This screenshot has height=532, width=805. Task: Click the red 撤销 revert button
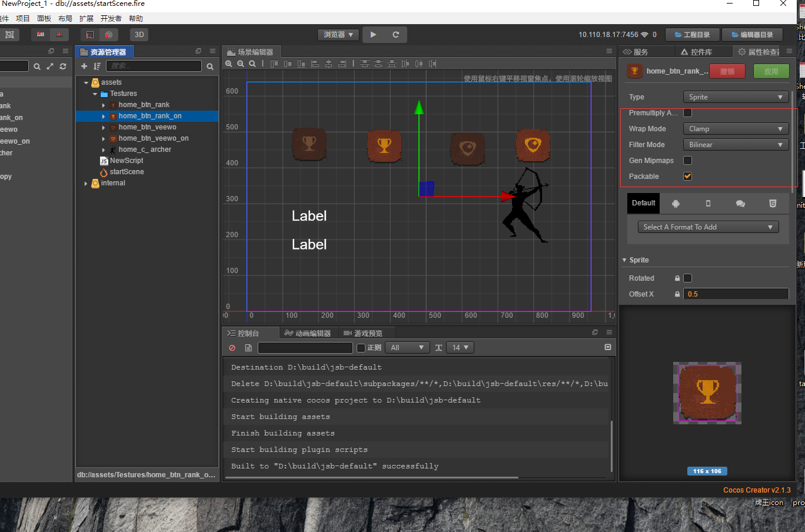(727, 71)
